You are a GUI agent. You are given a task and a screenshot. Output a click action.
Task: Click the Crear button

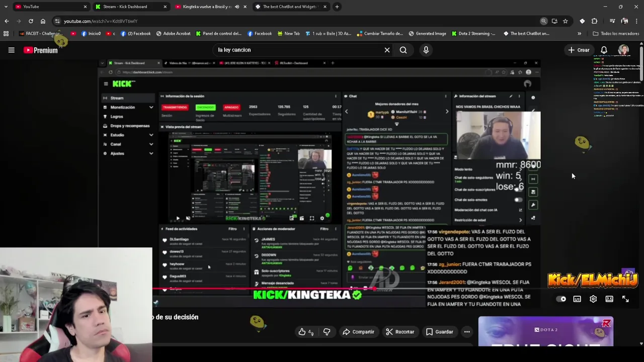pos(579,50)
